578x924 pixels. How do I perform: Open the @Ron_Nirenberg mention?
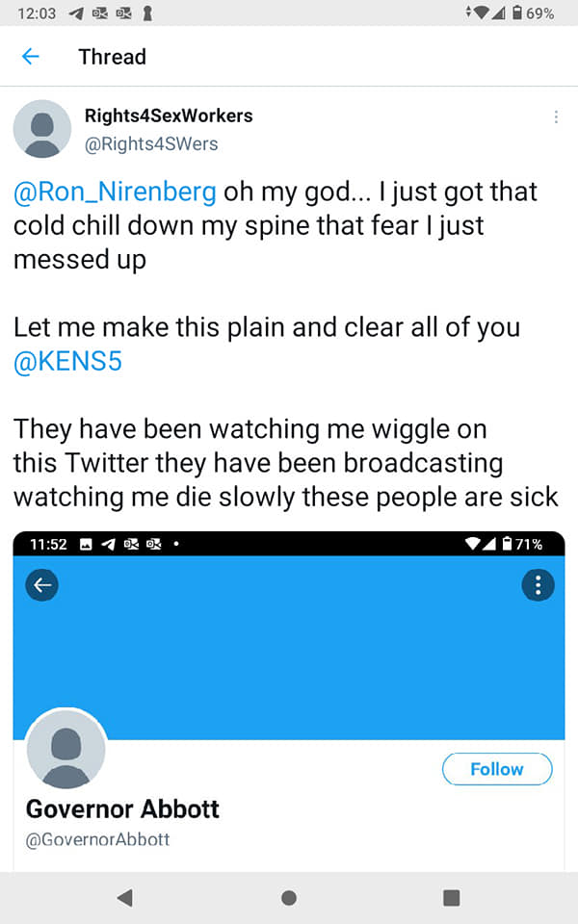point(115,192)
